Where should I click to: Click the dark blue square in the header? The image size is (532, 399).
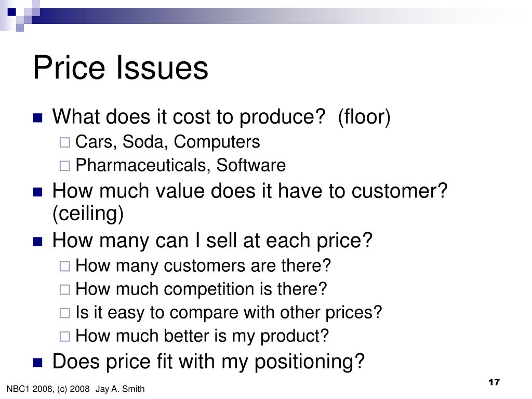tap(11, 12)
